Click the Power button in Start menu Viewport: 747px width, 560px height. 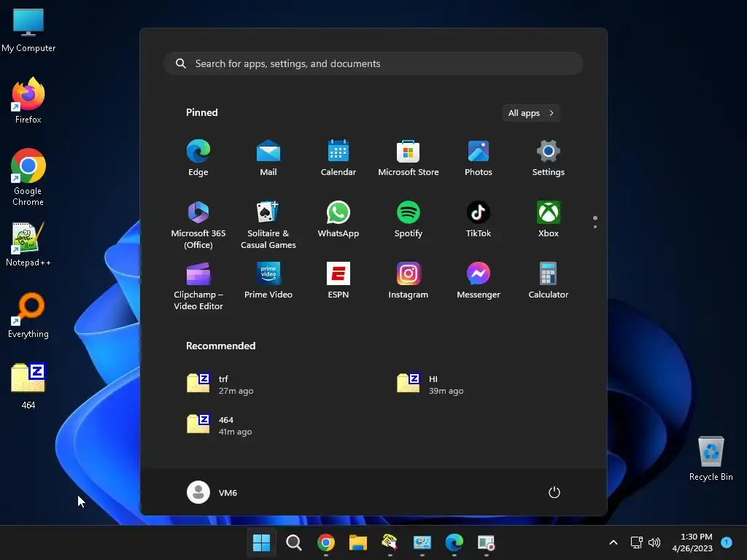pyautogui.click(x=554, y=492)
